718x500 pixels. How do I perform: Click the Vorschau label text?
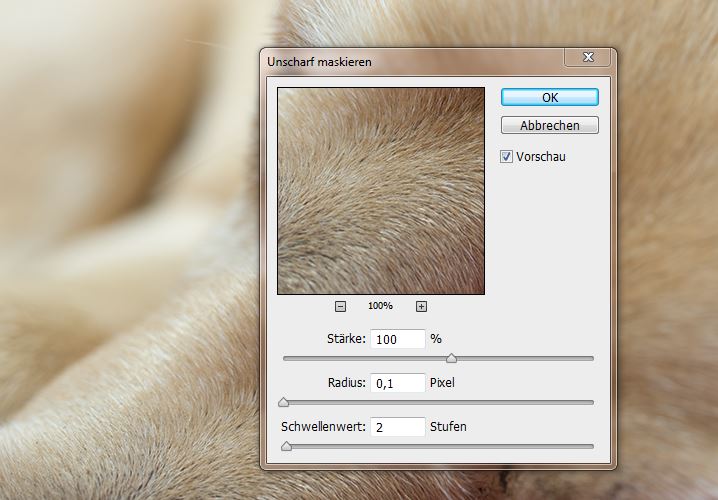[541, 157]
